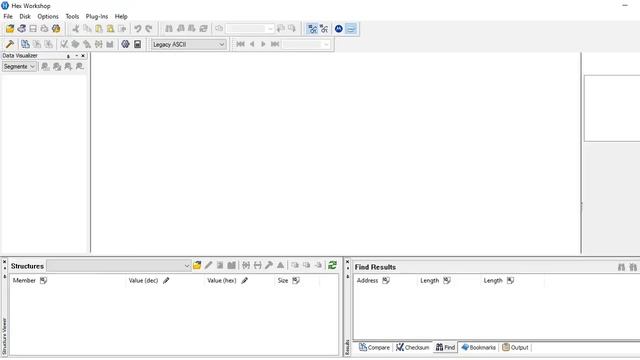Viewport: 640px width, 360px height.
Task: Open the File menu
Action: click(x=8, y=16)
